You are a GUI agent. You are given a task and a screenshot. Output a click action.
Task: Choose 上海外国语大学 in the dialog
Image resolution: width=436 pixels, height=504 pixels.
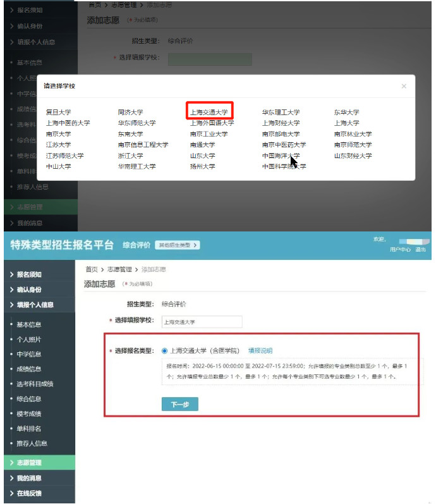[x=212, y=123]
